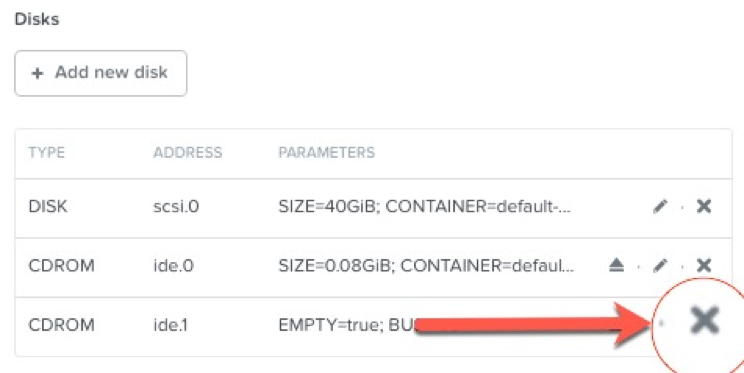Remove the empty ide.1 CDROM with X
Image resolution: width=744 pixels, height=373 pixels.
(705, 320)
